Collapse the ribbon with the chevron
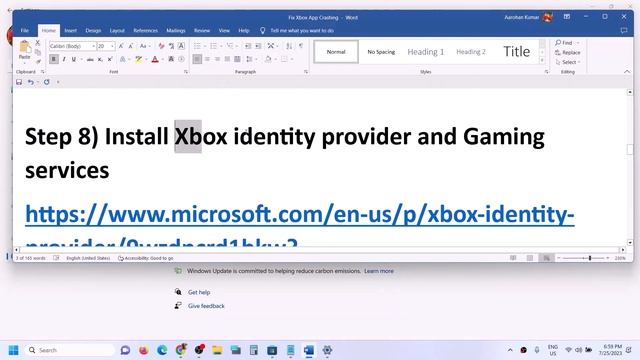Image resolution: width=640 pixels, height=360 pixels. (x=627, y=72)
